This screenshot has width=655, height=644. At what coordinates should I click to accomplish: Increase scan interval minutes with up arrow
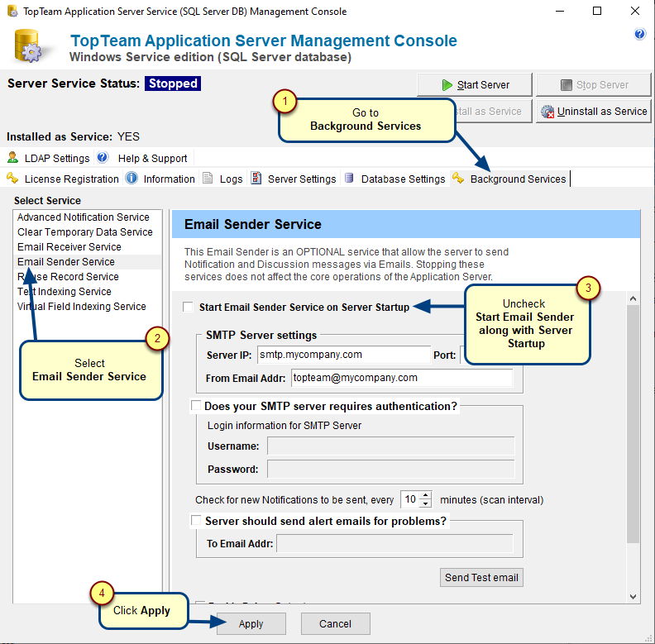point(425,496)
